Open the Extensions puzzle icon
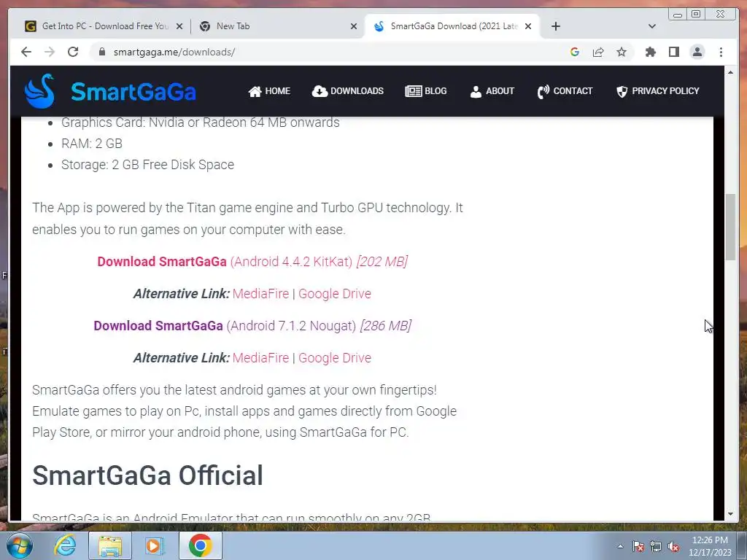 (x=650, y=52)
